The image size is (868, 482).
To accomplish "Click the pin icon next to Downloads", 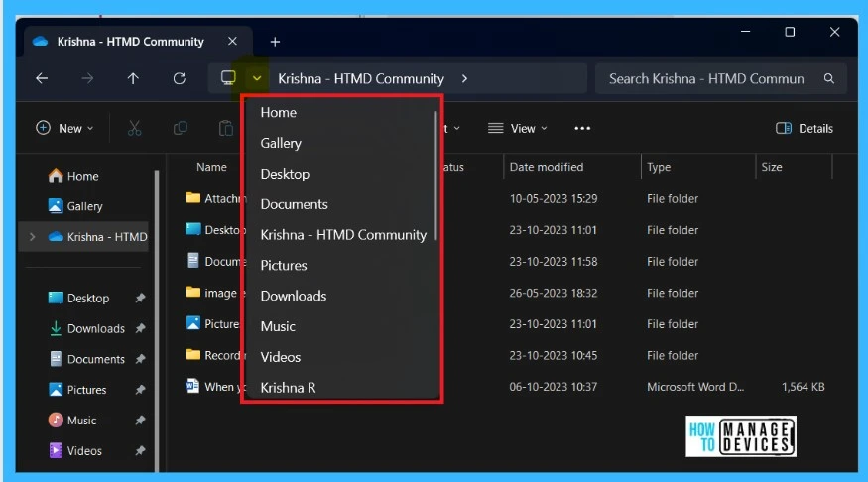I will (x=140, y=328).
